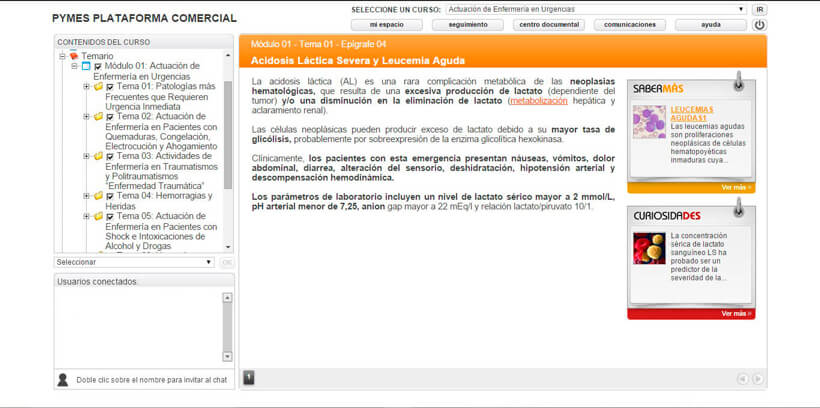Image resolution: width=820 pixels, height=408 pixels.
Task: Click 'Doble clic sobre el nombre' hint text
Action: point(152,380)
